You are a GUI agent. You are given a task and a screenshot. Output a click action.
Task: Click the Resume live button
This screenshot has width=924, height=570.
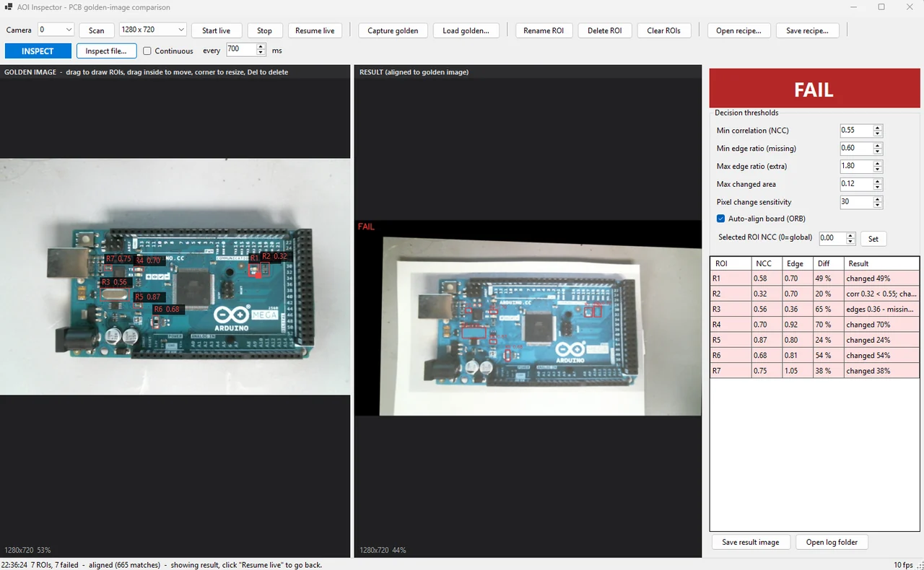(x=315, y=30)
